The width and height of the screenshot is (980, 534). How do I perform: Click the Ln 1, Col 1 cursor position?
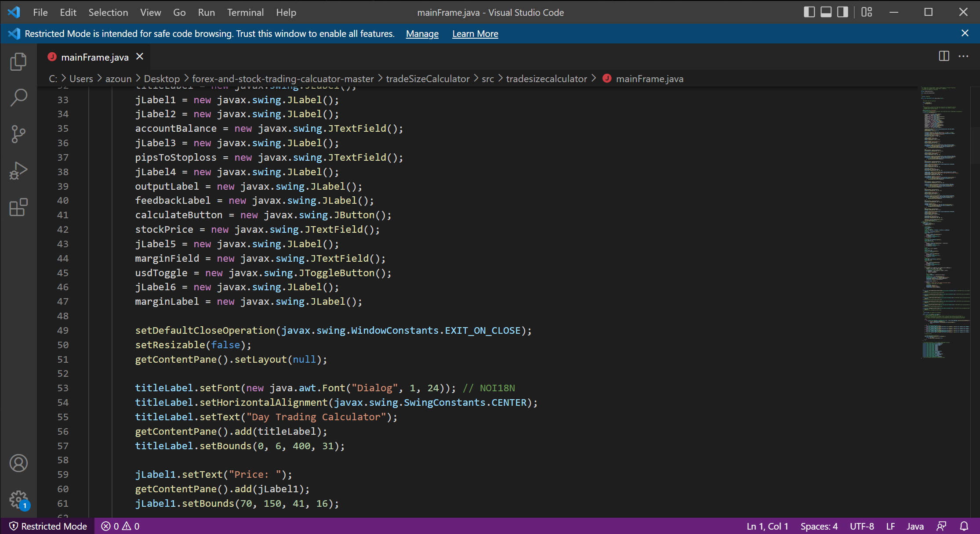coord(767,526)
